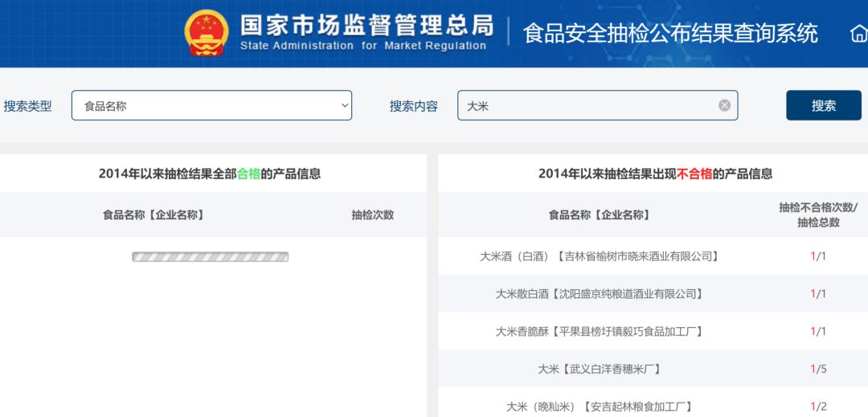Open 大米【武义白洋香穗米厂】 entry
This screenshot has width=868, height=417.
599,369
